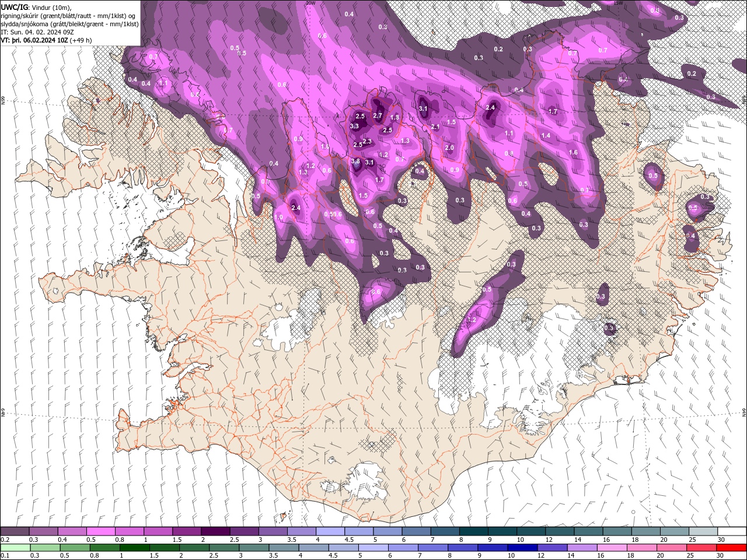Click the deep blue swatch above lower-scale 10
Image resolution: width=747 pixels, height=560 pixels.
521,548
